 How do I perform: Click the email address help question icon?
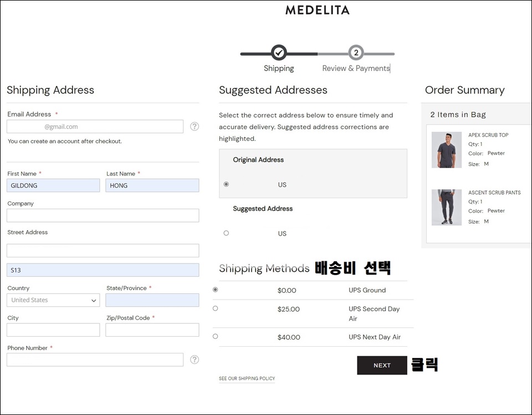click(195, 126)
